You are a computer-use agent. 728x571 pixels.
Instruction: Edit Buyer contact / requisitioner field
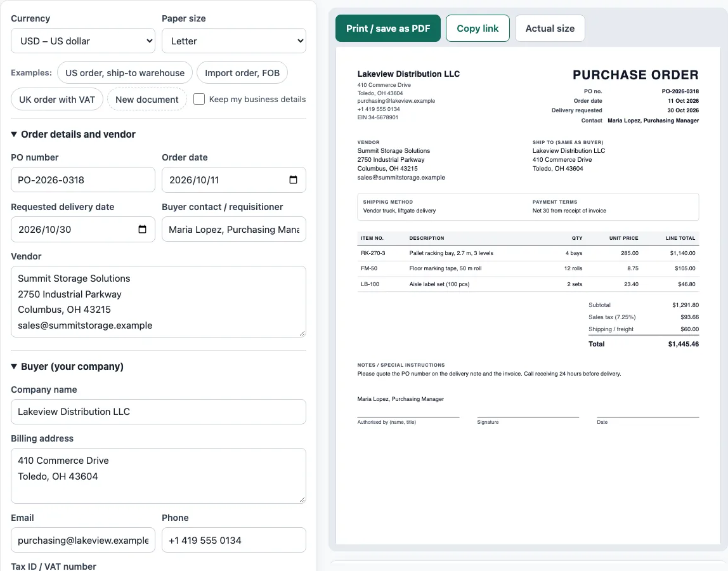234,229
